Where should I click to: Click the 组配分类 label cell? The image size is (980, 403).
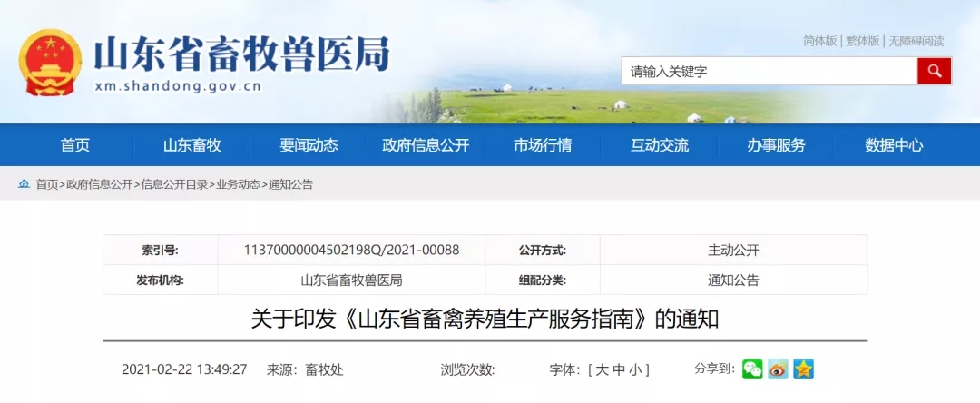click(x=543, y=280)
